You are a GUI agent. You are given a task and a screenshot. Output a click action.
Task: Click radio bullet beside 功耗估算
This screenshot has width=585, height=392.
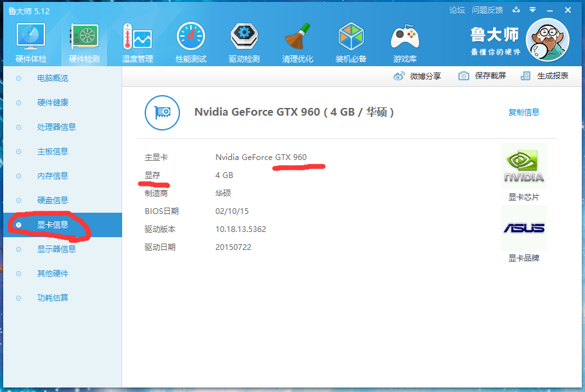[19, 298]
